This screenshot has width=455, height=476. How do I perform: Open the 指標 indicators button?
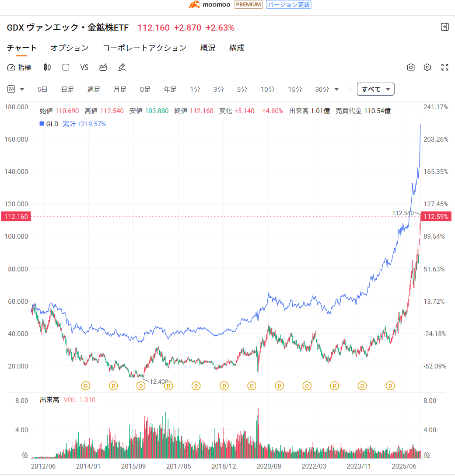pos(19,67)
